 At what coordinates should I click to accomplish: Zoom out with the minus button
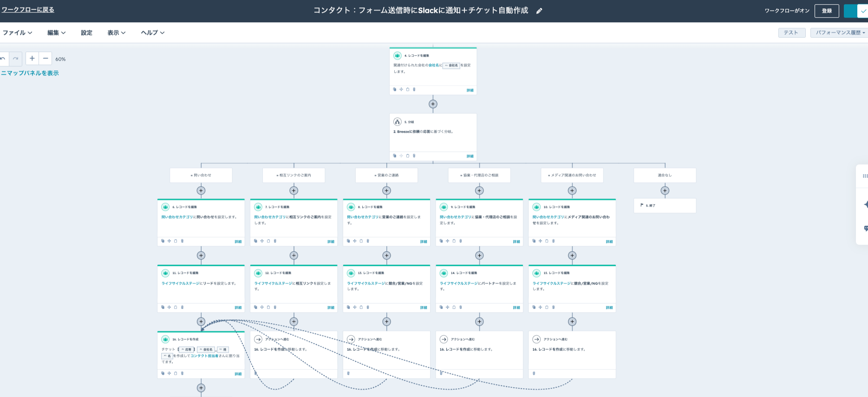tap(45, 59)
